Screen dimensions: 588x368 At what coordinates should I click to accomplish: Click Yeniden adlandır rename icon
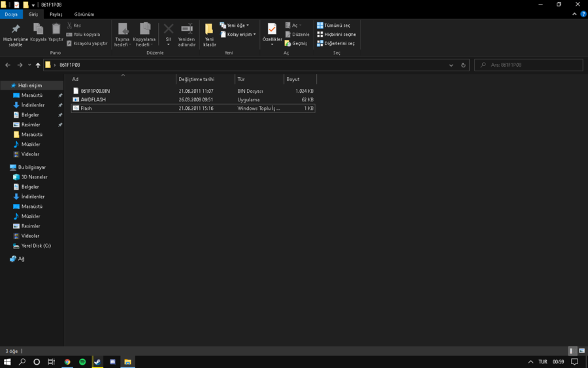tap(187, 29)
